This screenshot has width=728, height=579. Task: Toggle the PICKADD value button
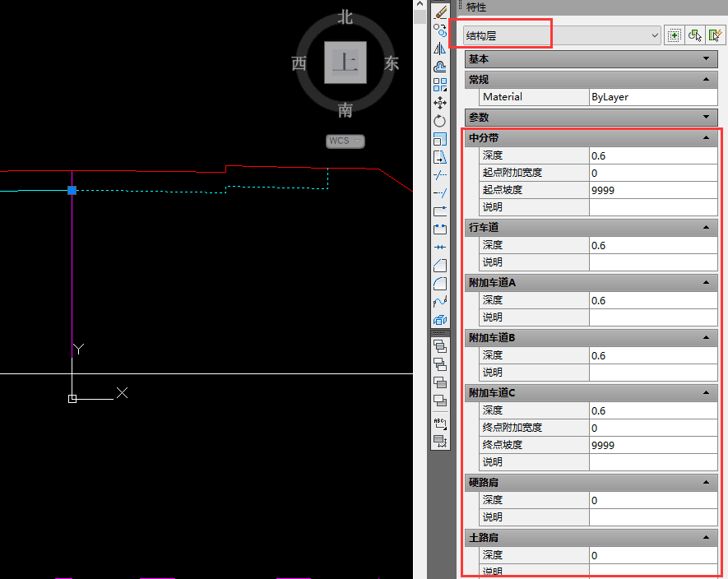click(675, 35)
